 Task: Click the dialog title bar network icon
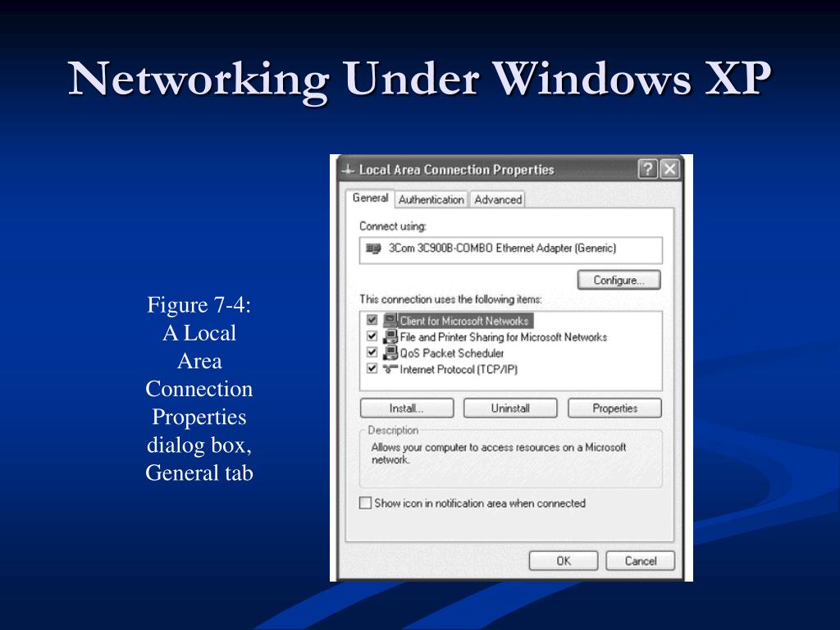(x=348, y=171)
